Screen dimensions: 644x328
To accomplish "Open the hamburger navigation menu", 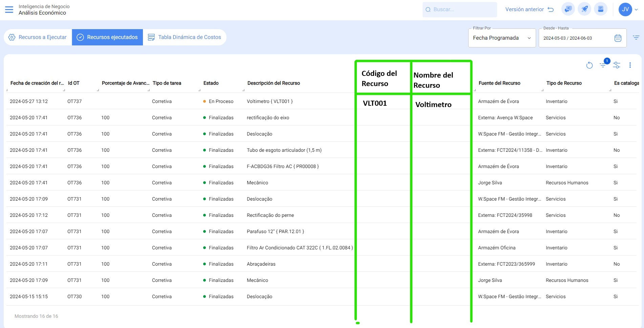I will [x=9, y=9].
